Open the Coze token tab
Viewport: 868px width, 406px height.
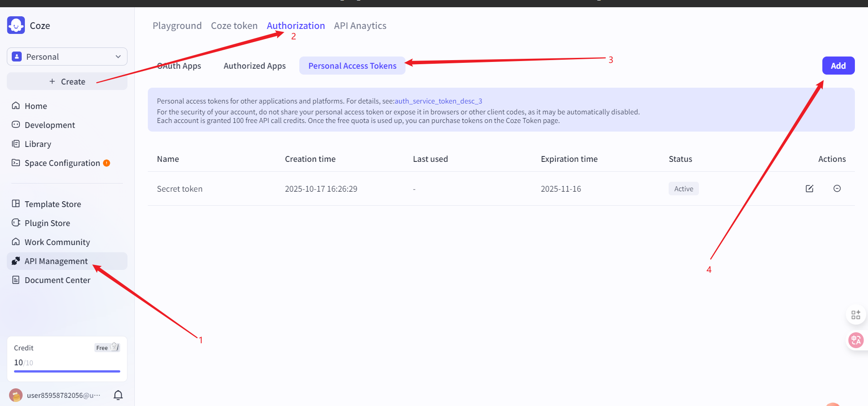click(234, 26)
